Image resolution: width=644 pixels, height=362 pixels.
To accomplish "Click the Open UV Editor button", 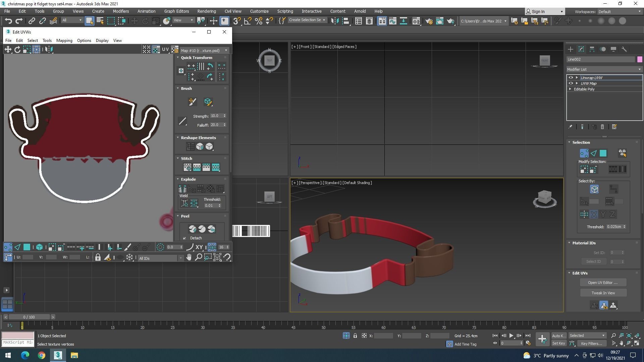I will tap(603, 283).
